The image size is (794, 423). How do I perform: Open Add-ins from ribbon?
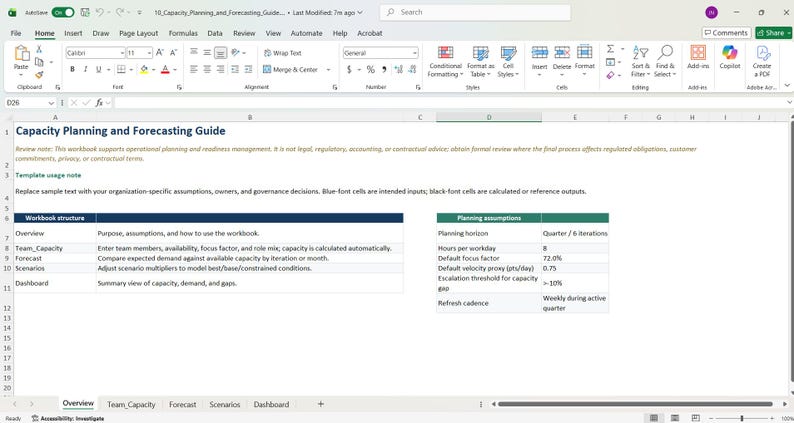(x=698, y=57)
